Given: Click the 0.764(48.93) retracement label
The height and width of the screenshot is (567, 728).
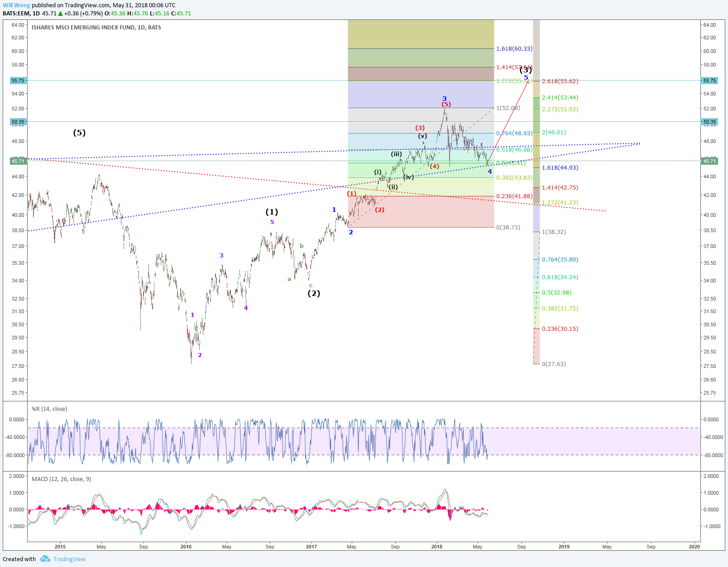Looking at the screenshot, I should [x=514, y=133].
